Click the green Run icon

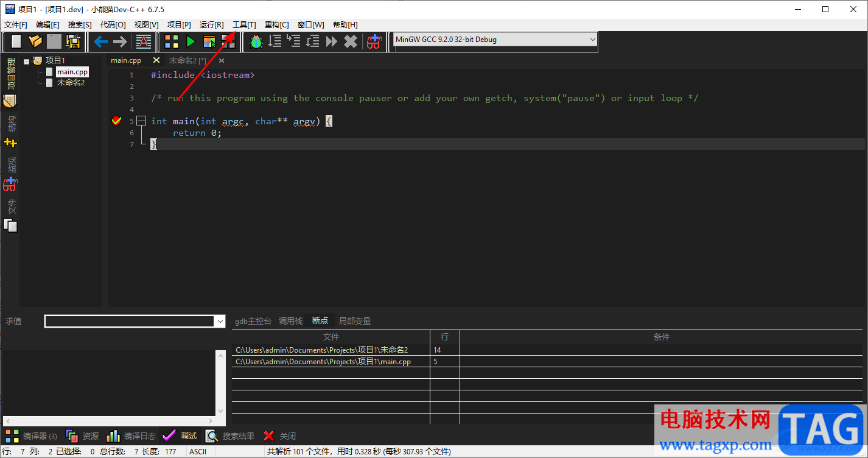click(191, 41)
